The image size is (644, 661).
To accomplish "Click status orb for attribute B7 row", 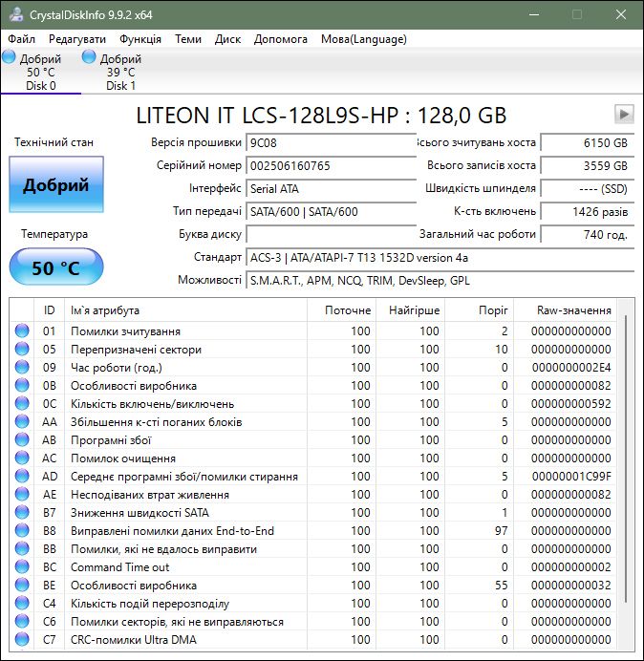I will click(22, 512).
